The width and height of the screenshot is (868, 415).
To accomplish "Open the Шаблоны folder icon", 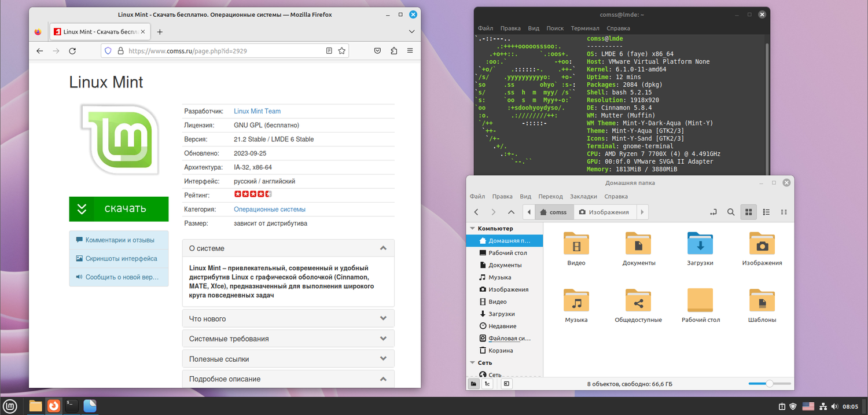I will click(x=762, y=300).
